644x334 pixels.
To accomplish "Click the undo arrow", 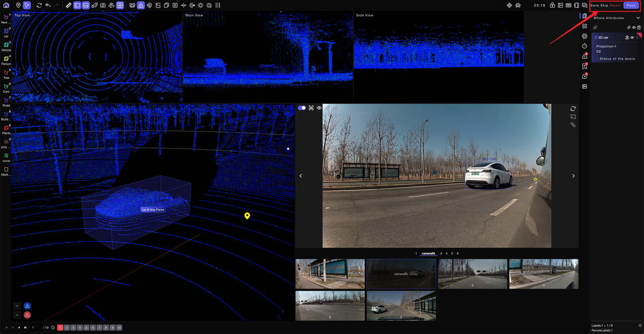I will 48,5.
